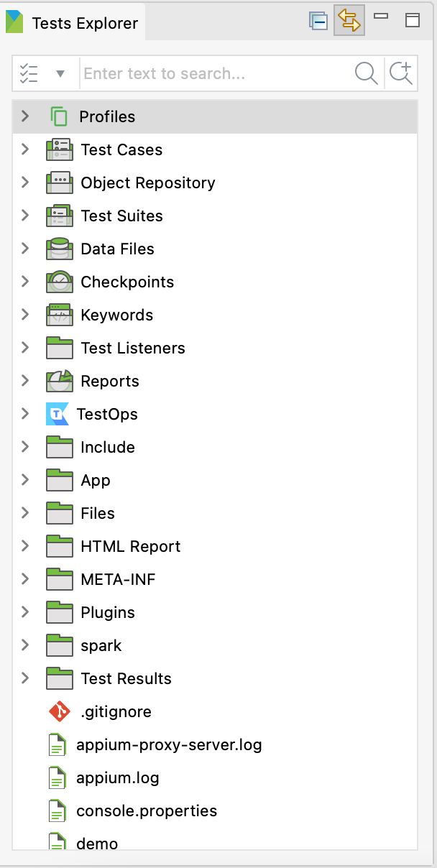437x868 pixels.
Task: Expand the Object Repository node
Action: [x=25, y=183]
